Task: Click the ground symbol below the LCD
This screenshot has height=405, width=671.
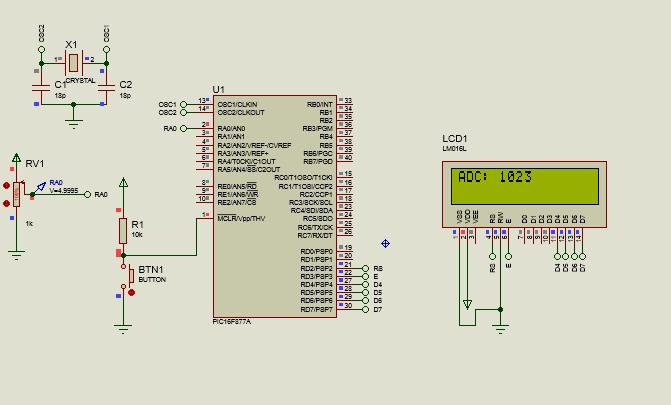Action: [x=500, y=329]
